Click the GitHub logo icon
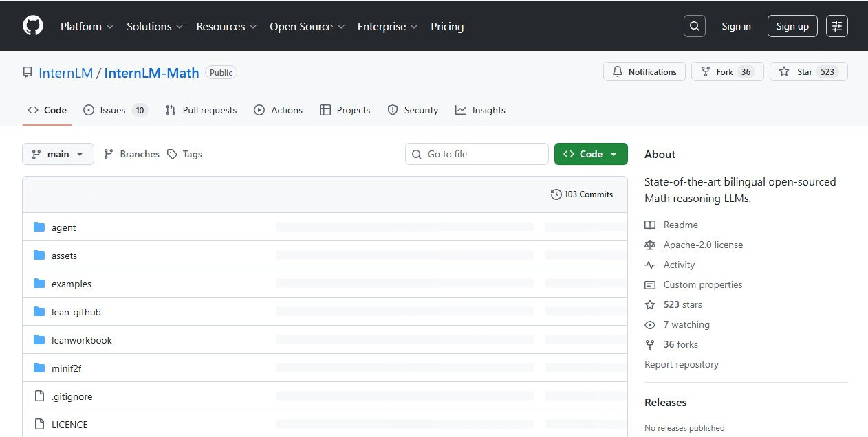The image size is (868, 437). 33,26
